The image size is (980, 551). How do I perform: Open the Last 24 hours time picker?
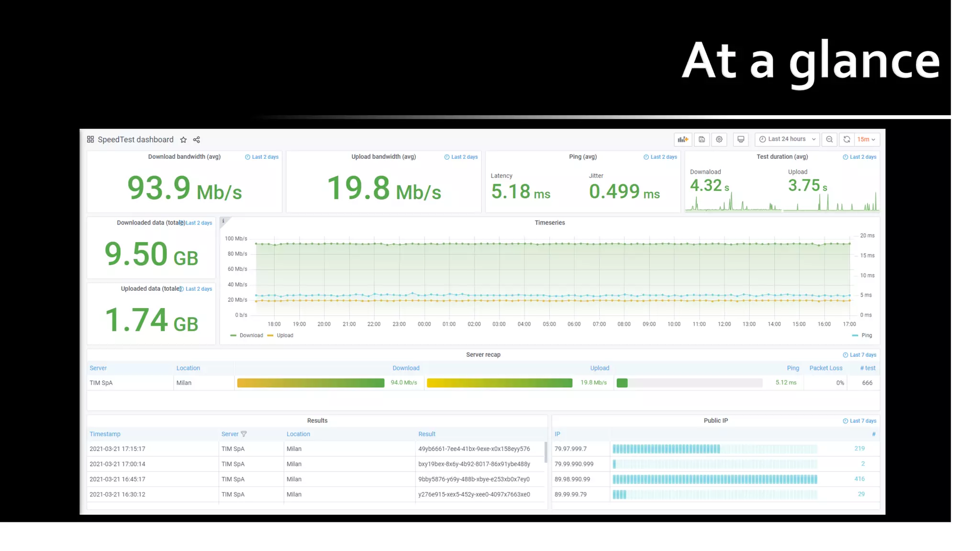pyautogui.click(x=787, y=139)
